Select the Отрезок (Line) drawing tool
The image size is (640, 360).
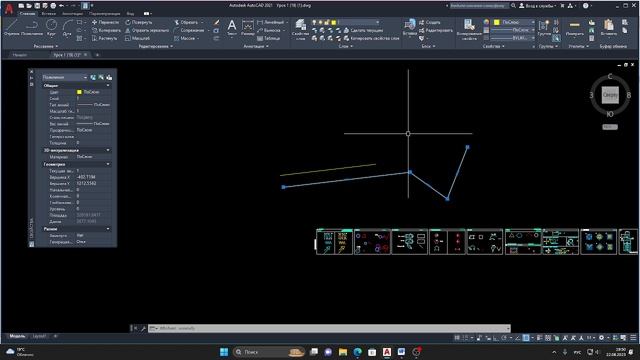pyautogui.click(x=11, y=27)
